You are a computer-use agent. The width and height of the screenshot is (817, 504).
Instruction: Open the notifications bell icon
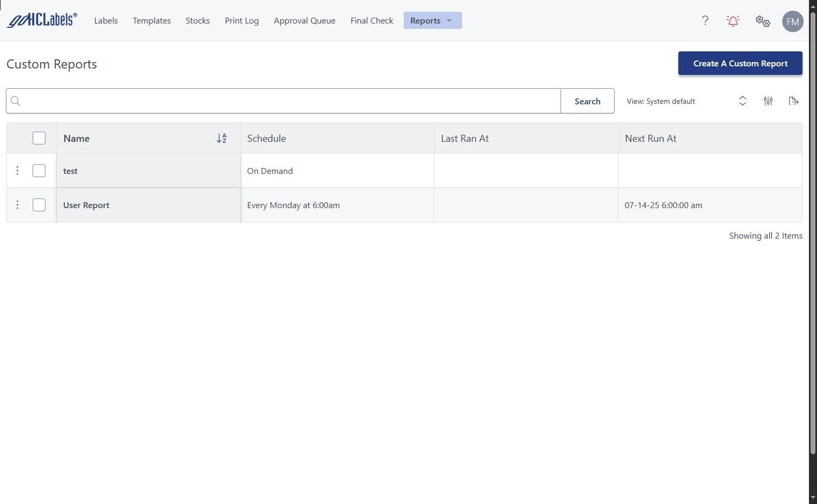(733, 21)
